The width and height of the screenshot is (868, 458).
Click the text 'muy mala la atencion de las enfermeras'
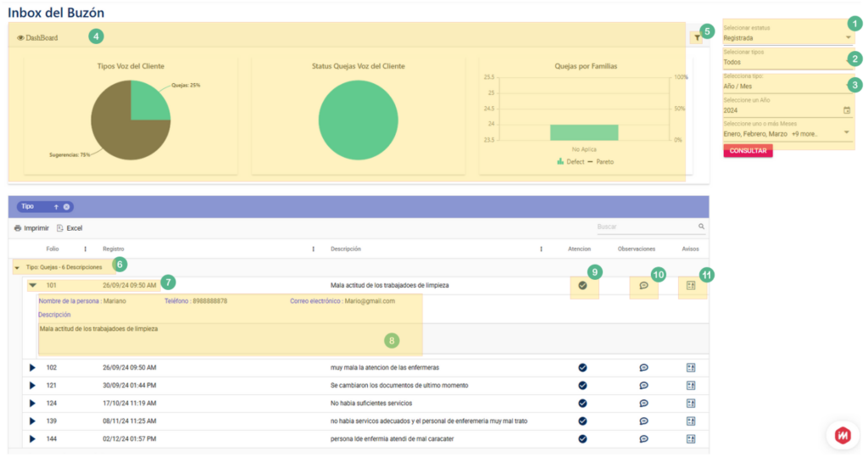385,368
